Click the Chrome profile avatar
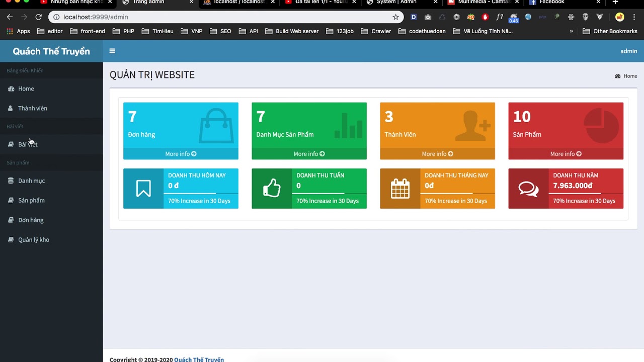Image resolution: width=644 pixels, height=362 pixels. [620, 17]
